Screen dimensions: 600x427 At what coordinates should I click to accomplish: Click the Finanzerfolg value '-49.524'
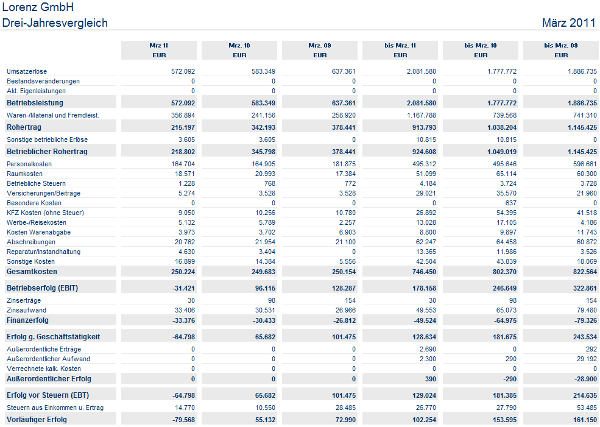pos(423,321)
